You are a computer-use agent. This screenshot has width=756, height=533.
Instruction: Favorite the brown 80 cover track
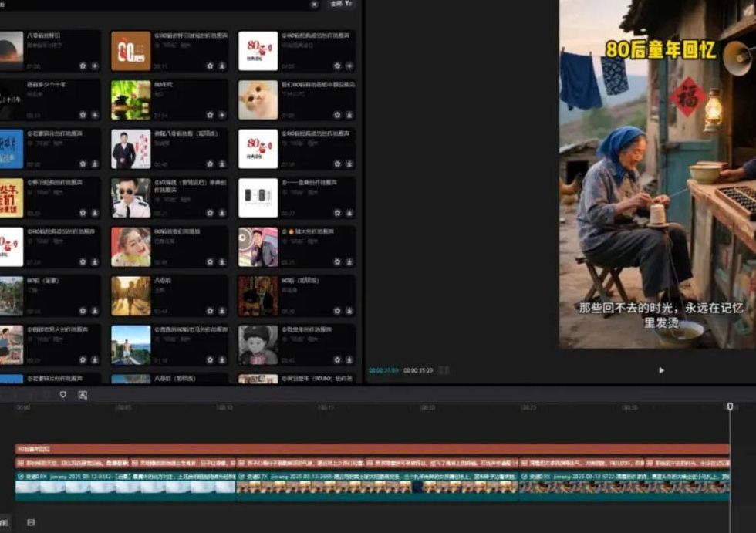click(x=211, y=66)
